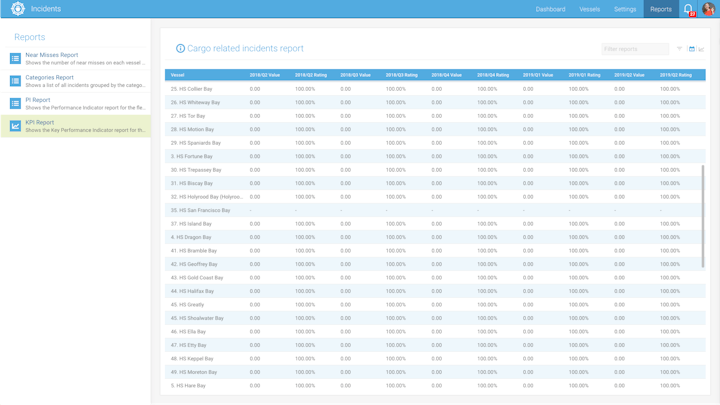Open the Categories Report link
Image resolution: width=720 pixels, height=405 pixels.
pos(50,77)
